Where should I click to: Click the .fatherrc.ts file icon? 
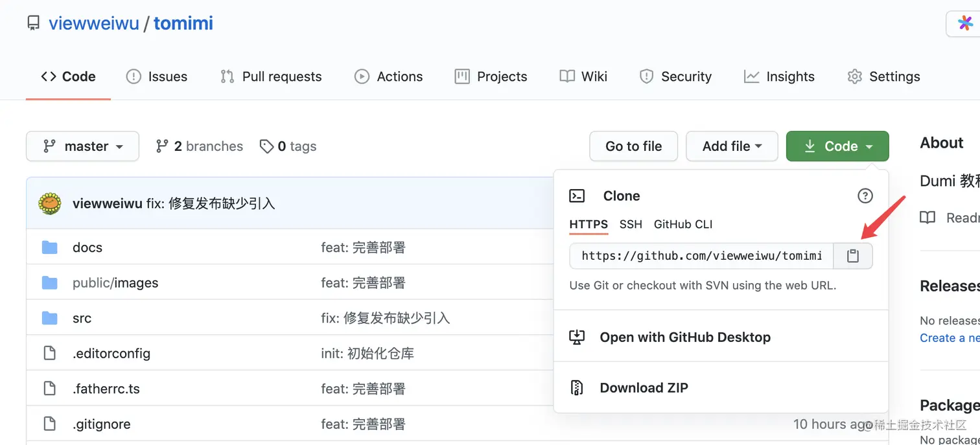[x=50, y=389]
